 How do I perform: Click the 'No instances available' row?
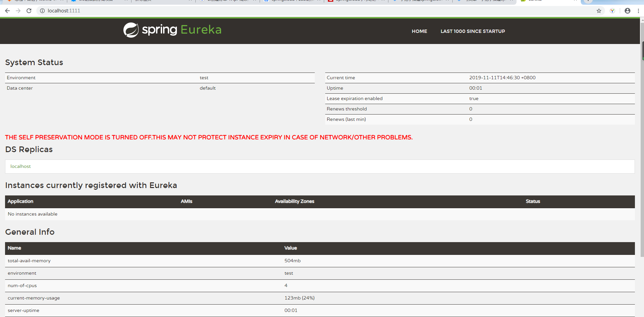pos(320,214)
